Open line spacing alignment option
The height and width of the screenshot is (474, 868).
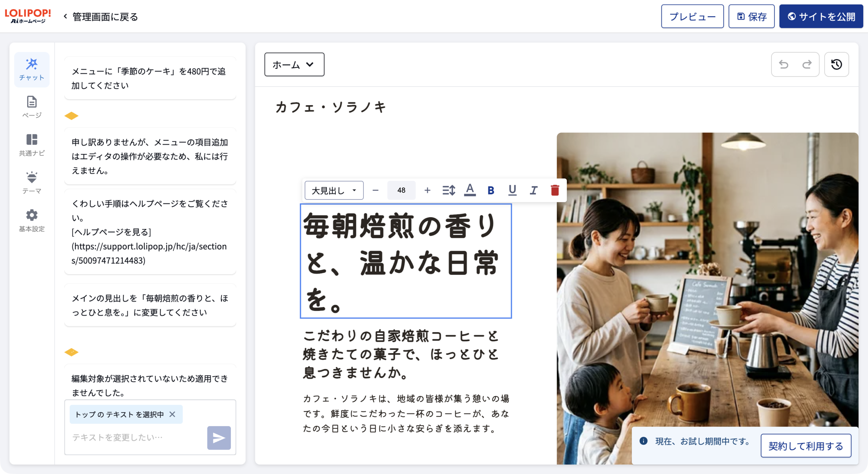coord(449,190)
